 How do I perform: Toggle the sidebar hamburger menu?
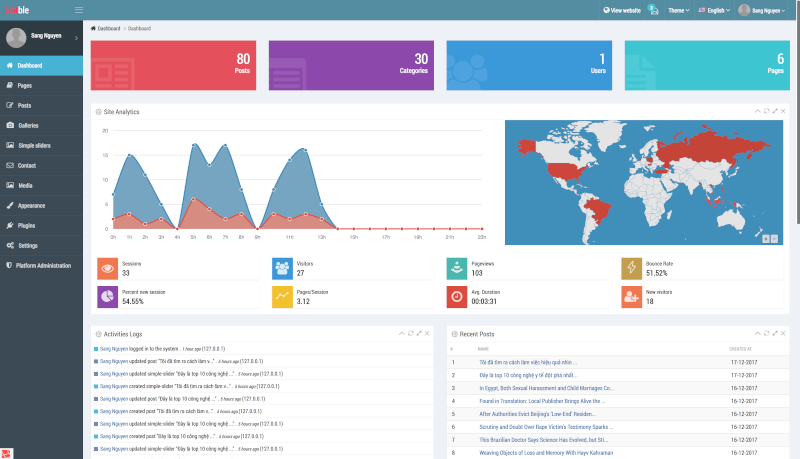coord(79,9)
